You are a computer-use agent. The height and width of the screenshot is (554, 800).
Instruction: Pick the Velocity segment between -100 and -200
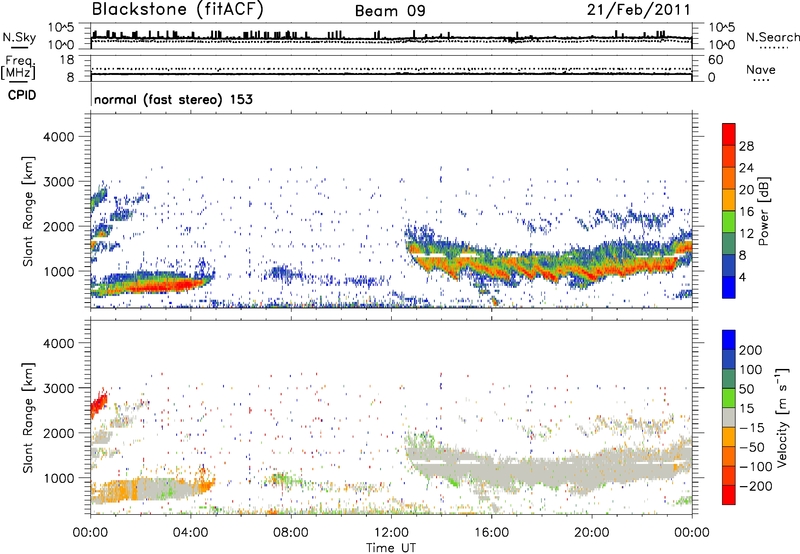(x=729, y=475)
